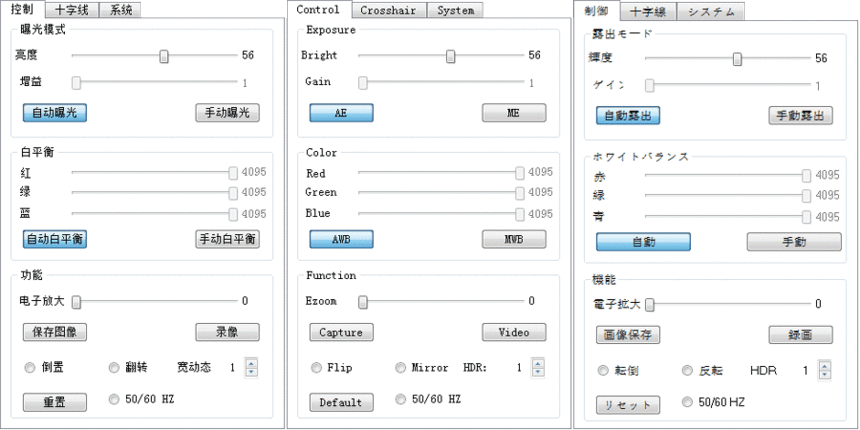Click the Bright slider handle
The width and height of the screenshot is (860, 430).
(x=450, y=56)
